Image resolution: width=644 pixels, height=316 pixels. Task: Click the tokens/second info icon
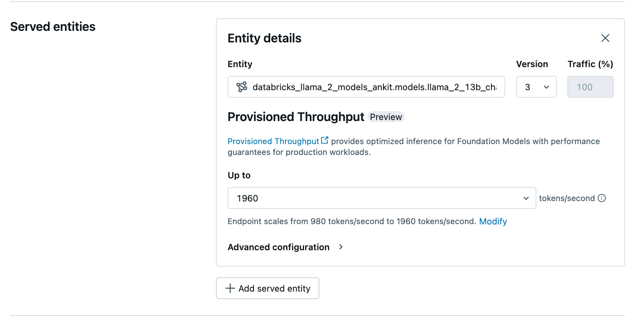[602, 198]
